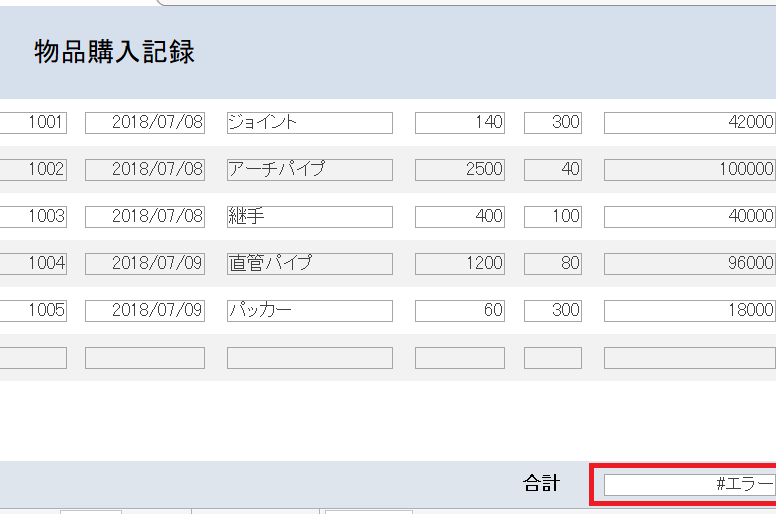The image size is (776, 514).
Task: Select the product name field ジョイント
Action: click(x=309, y=123)
